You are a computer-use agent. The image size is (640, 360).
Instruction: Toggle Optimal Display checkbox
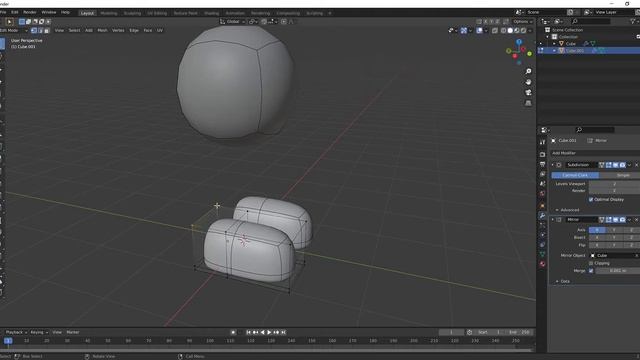591,200
